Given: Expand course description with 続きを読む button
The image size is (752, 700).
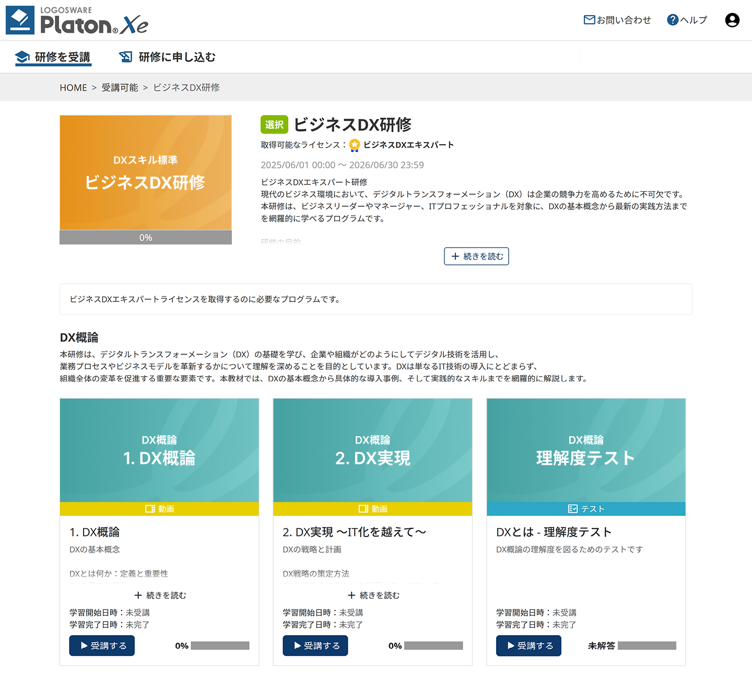Looking at the screenshot, I should tap(476, 256).
